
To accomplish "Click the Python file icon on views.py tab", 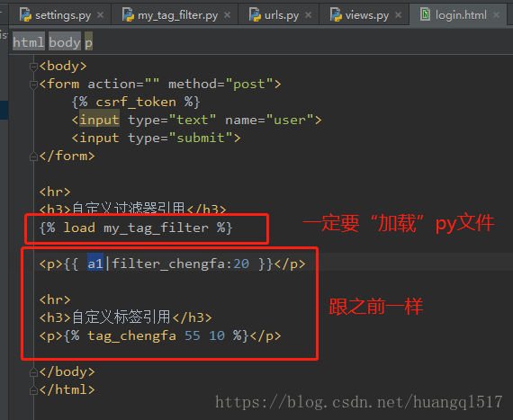I will click(x=336, y=14).
